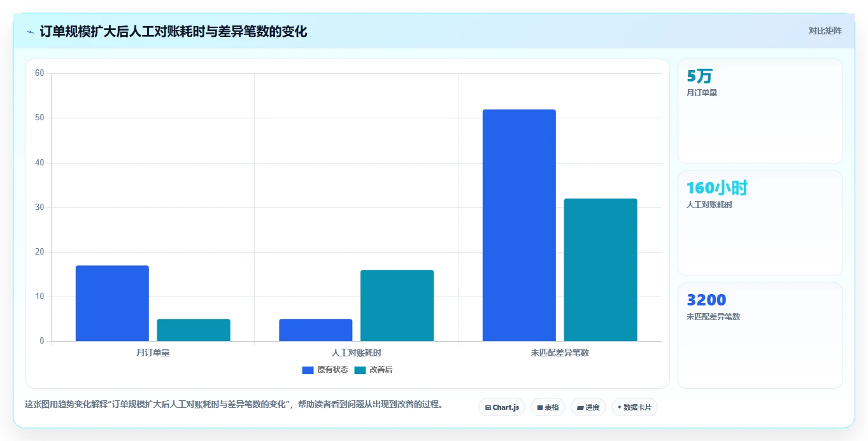This screenshot has height=441, width=868.
Task: Click the 进度 tag chip
Action: (588, 407)
